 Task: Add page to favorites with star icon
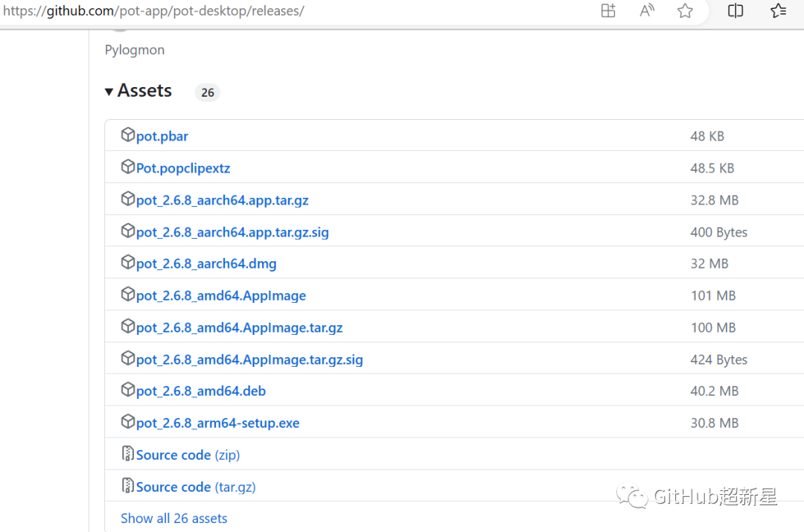685,10
